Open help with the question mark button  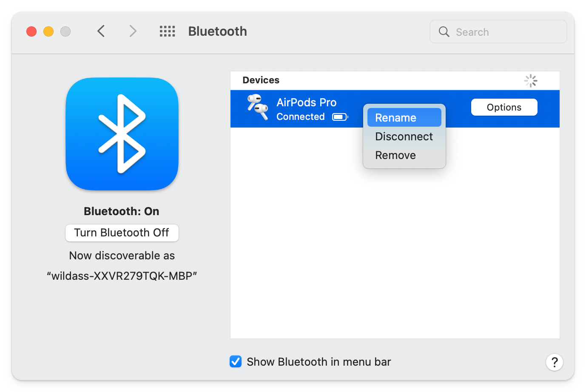pyautogui.click(x=554, y=362)
